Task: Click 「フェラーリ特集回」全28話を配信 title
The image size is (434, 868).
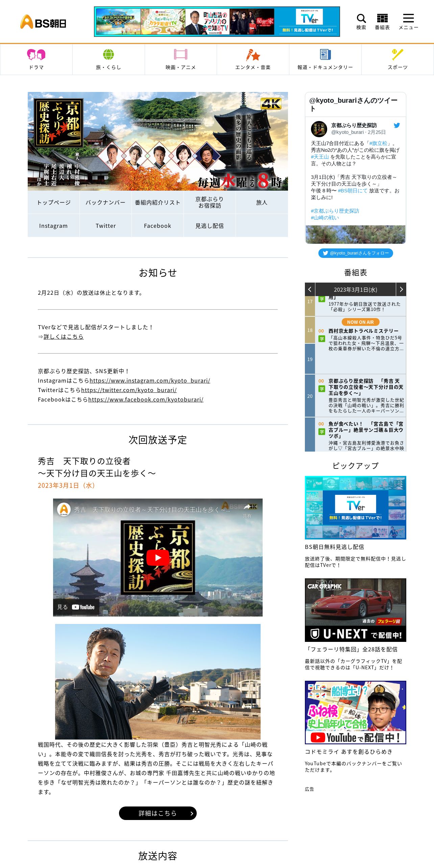Action: pos(351,649)
